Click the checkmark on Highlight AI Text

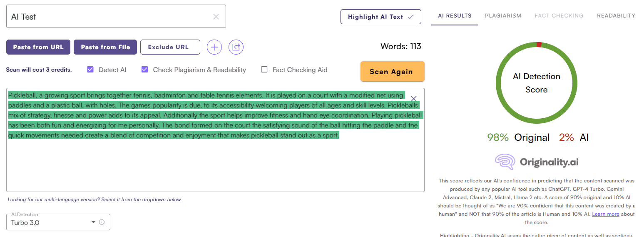[x=411, y=17]
